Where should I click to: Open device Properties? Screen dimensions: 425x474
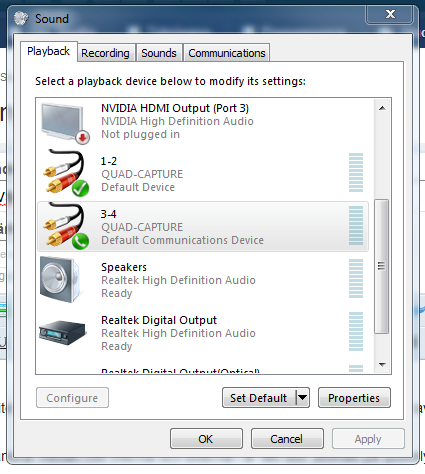point(354,398)
